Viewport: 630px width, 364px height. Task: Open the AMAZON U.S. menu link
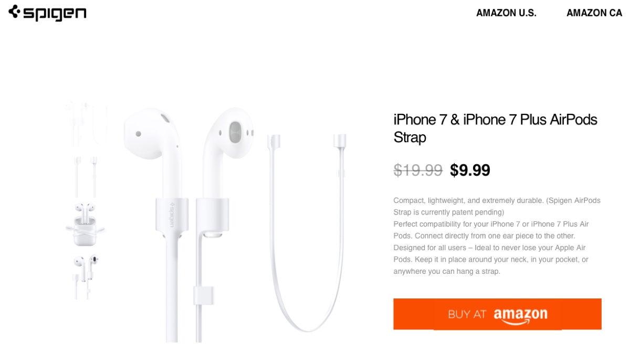[x=506, y=13]
